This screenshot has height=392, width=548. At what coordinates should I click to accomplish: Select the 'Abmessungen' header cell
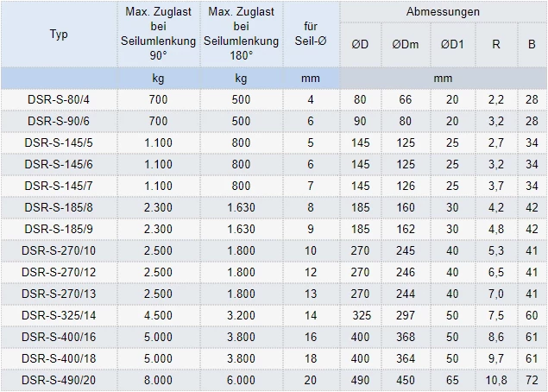pyautogui.click(x=443, y=12)
